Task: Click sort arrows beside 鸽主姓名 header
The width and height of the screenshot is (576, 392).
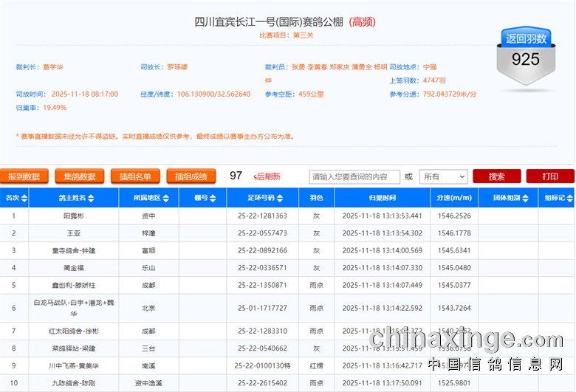Action: pos(92,199)
